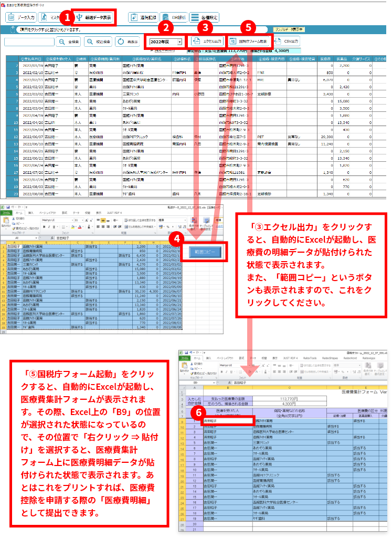
Task: Select cell B9 in the 医療費集計フォーム
Action: pyautogui.click(x=228, y=421)
